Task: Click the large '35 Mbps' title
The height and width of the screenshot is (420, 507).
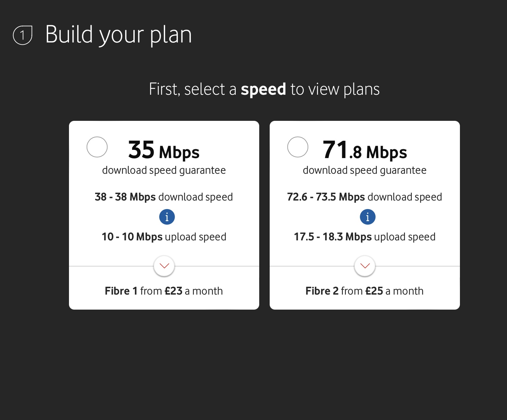Action: pyautogui.click(x=164, y=150)
